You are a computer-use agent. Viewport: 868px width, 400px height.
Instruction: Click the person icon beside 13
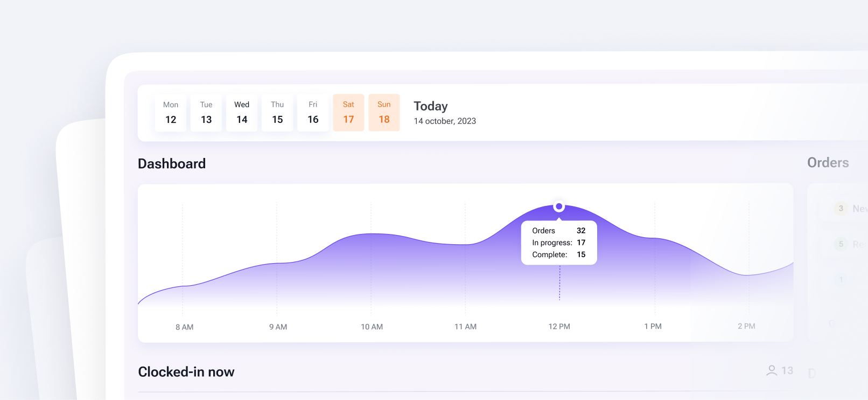[x=772, y=370]
